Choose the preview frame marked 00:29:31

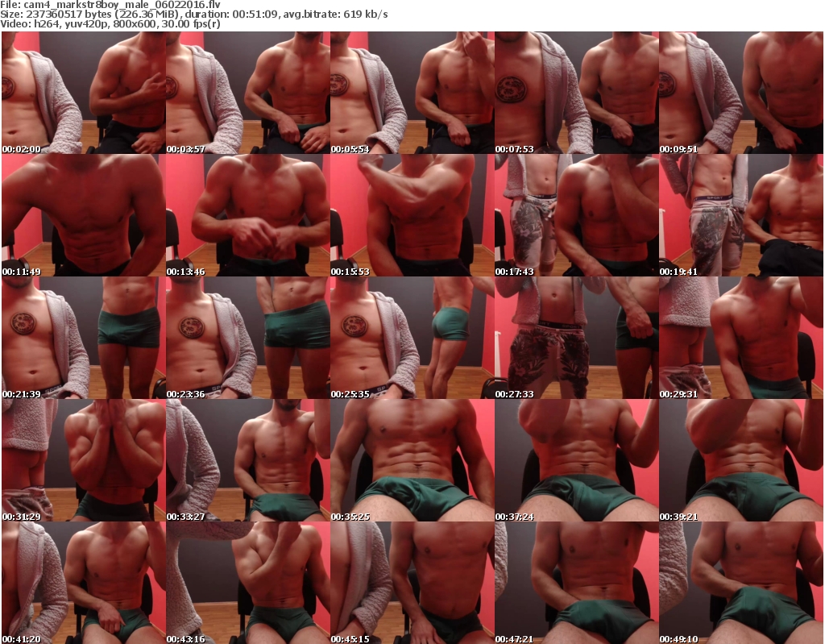[741, 338]
